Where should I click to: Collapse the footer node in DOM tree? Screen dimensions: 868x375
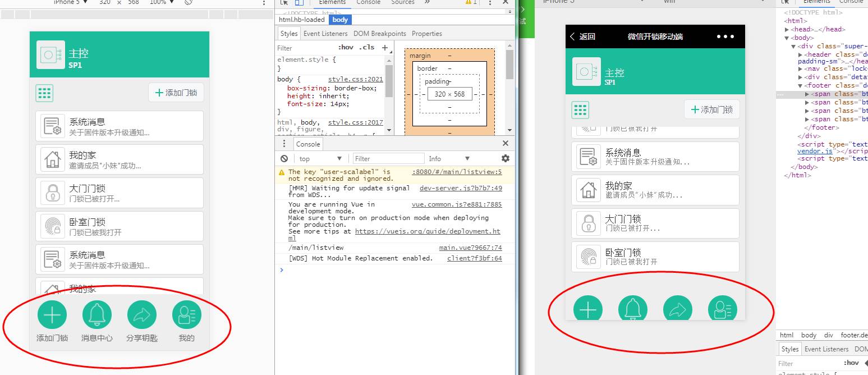[800, 85]
